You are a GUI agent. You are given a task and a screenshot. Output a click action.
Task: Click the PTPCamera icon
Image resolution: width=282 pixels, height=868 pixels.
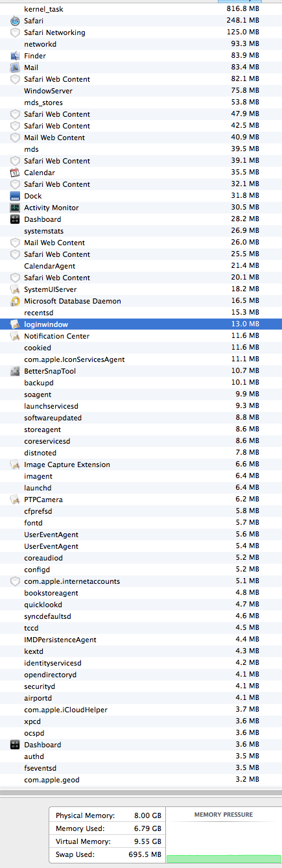click(x=16, y=500)
